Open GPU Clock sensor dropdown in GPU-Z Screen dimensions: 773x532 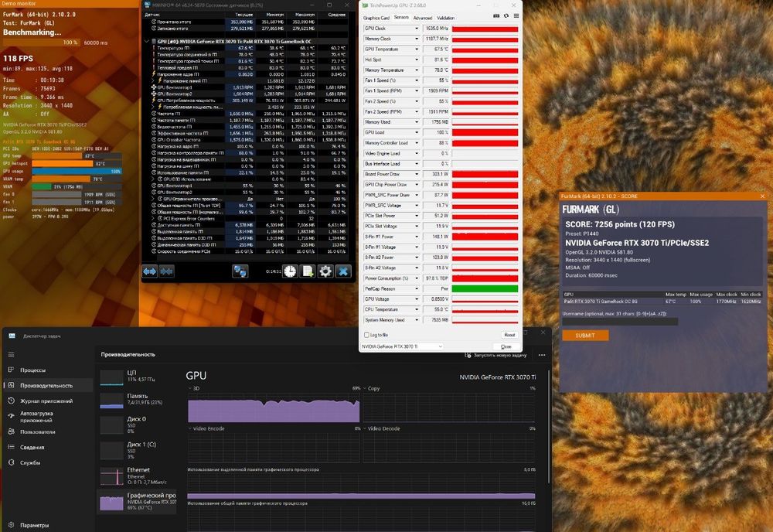point(417,29)
